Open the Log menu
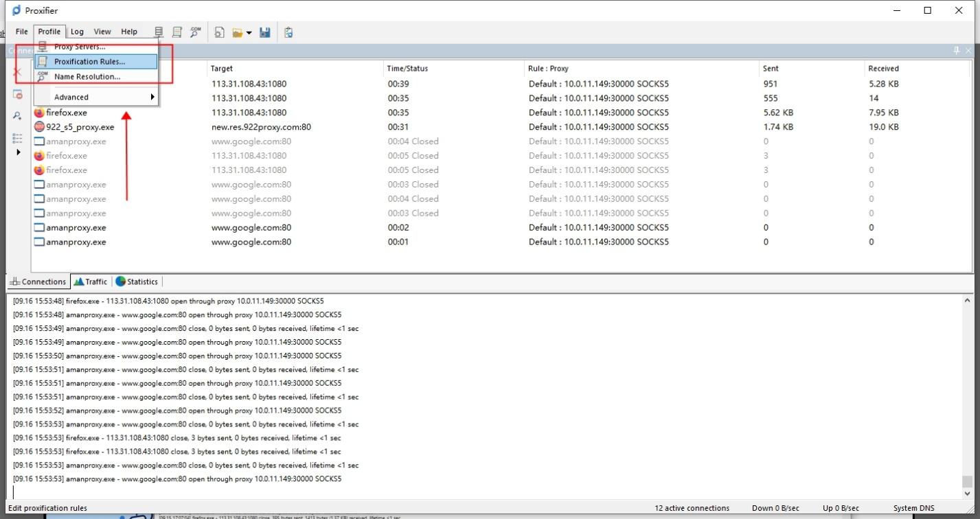Screen dimensions: 980x519 click(77, 32)
